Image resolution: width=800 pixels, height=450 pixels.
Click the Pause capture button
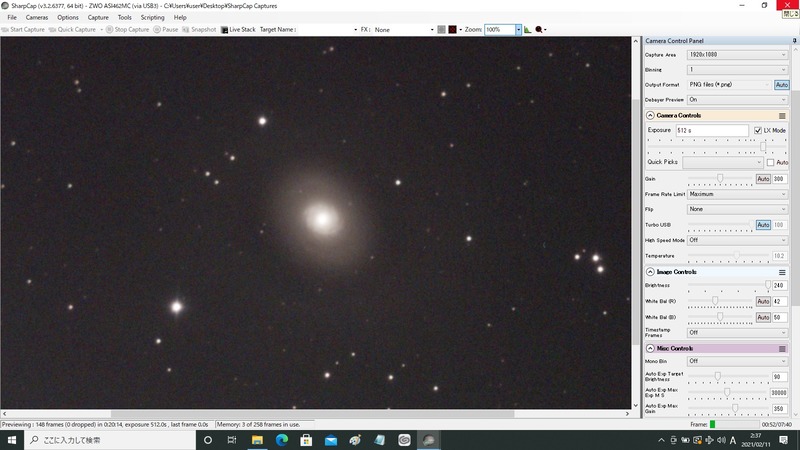(166, 30)
